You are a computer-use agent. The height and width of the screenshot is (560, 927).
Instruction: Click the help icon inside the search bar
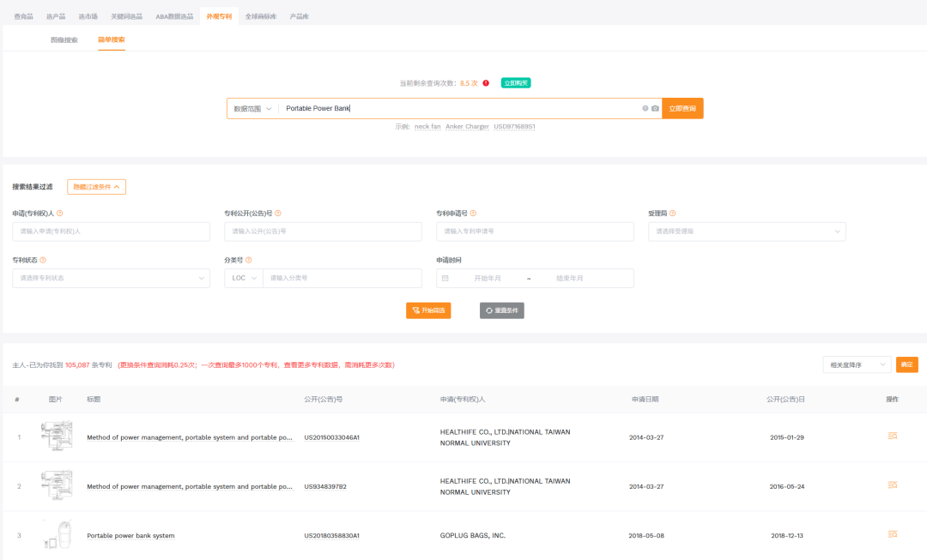point(645,109)
